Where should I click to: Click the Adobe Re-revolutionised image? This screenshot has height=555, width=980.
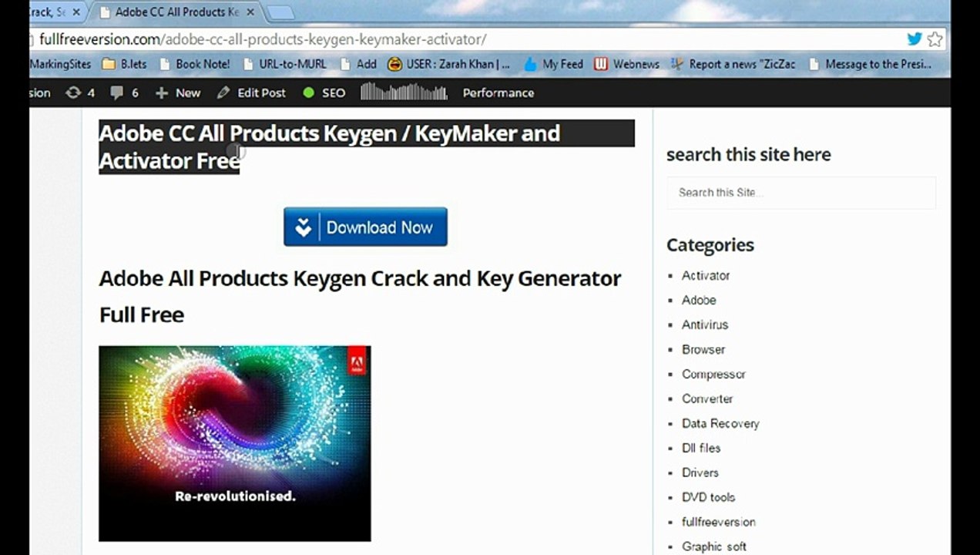pos(235,443)
